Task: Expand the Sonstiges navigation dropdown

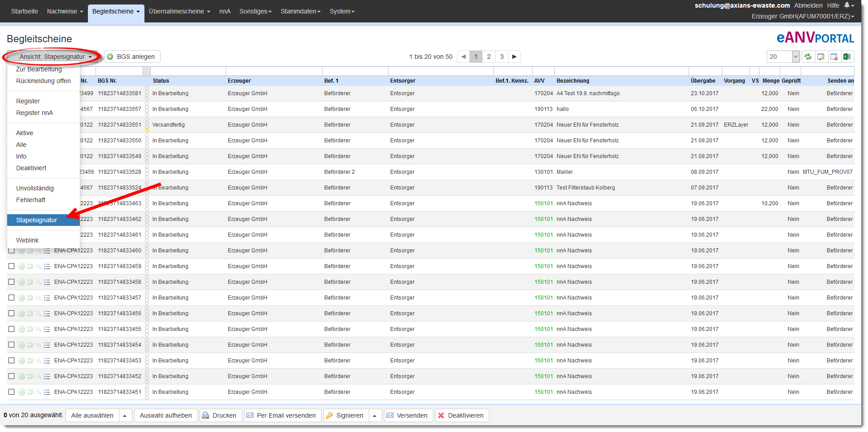Action: point(255,11)
